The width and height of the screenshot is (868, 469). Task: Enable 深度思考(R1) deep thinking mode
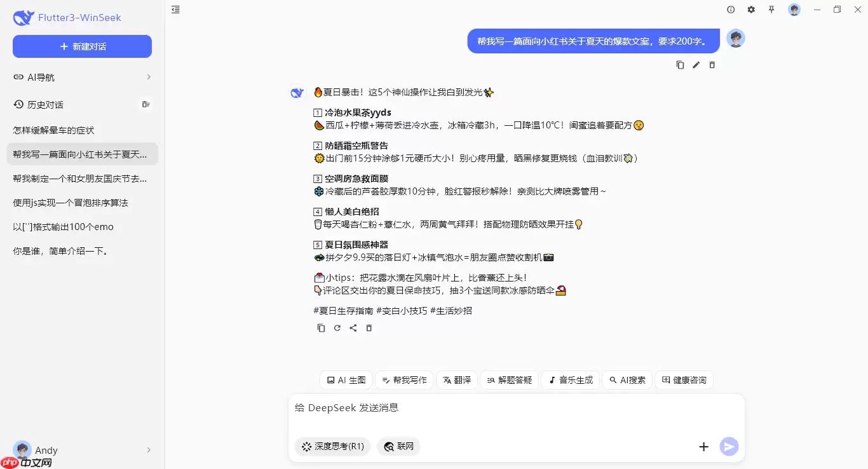332,446
